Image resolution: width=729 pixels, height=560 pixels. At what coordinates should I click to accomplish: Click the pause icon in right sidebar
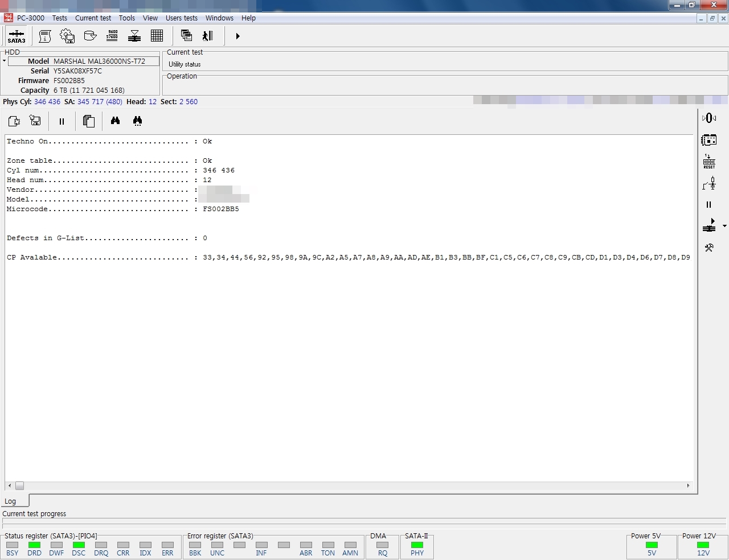[x=709, y=205]
